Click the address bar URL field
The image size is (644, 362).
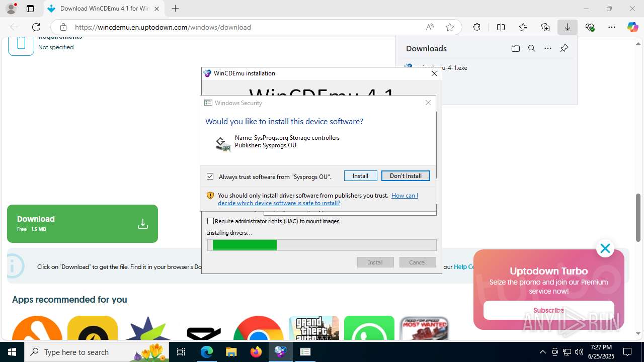pyautogui.click(x=247, y=27)
